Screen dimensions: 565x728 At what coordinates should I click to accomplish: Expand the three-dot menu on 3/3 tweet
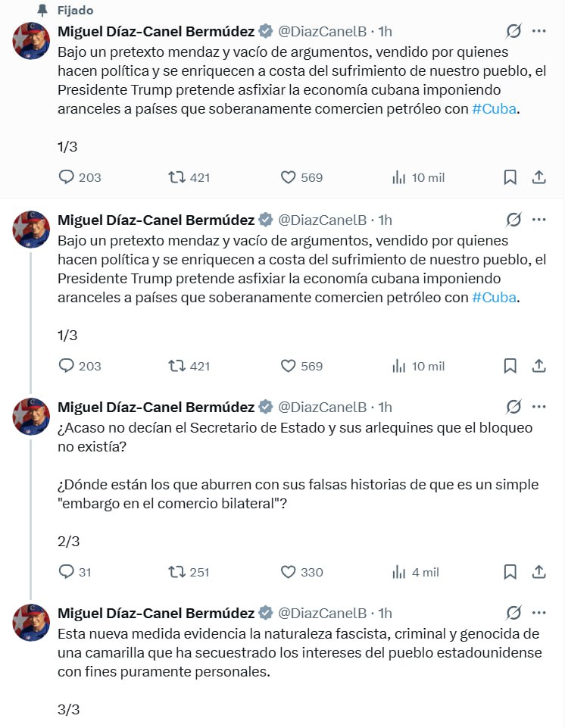(539, 612)
